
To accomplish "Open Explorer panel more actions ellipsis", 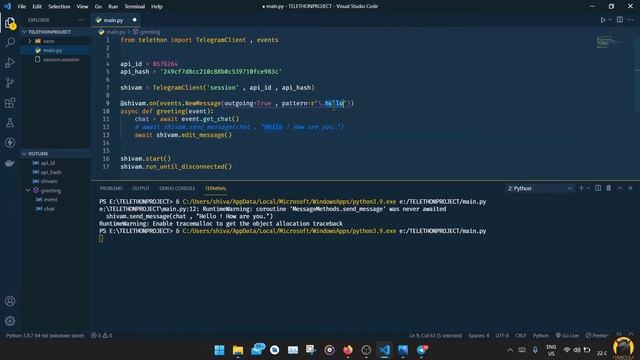I will (81, 20).
